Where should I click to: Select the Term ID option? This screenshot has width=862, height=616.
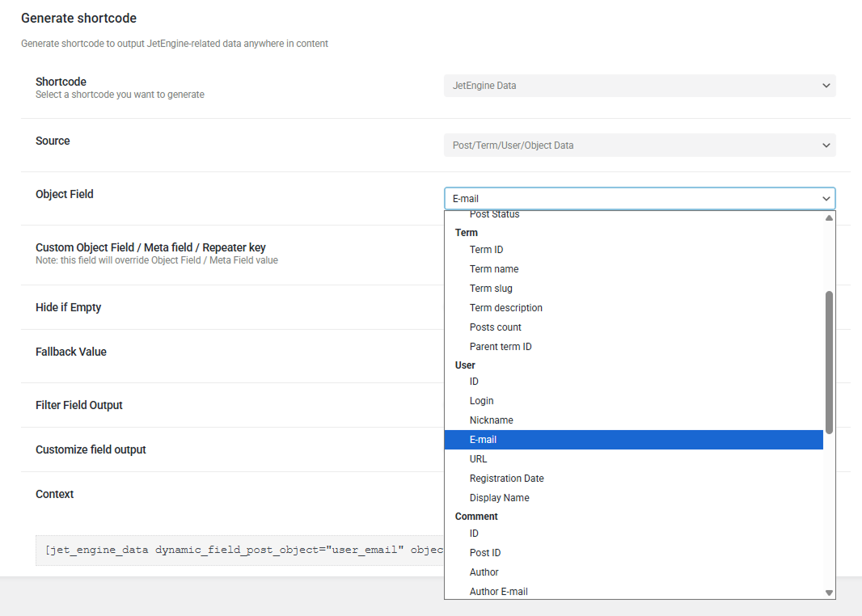click(634, 250)
